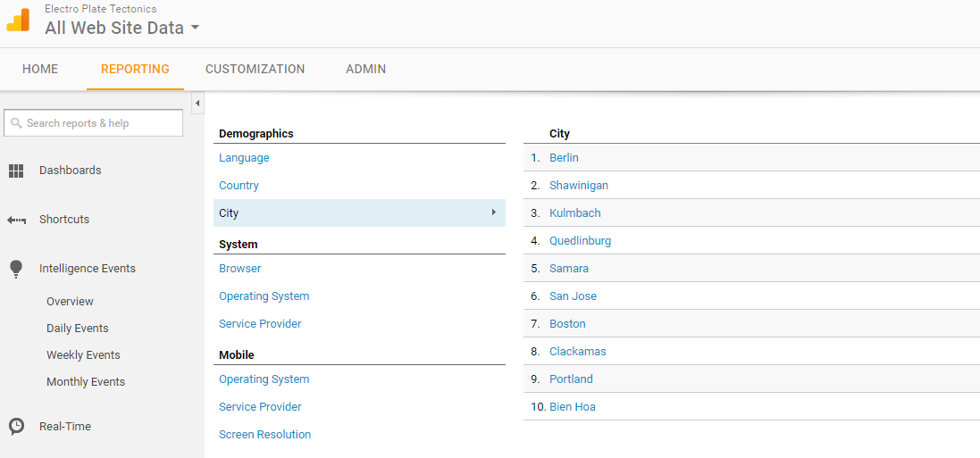The width and height of the screenshot is (980, 458).
Task: Go to the Home tab
Action: (40, 69)
